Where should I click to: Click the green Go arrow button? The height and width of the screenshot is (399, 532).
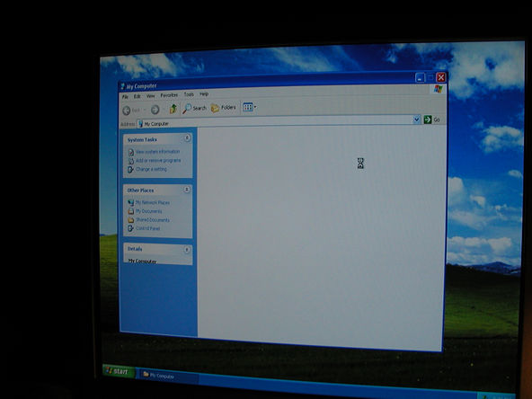pyautogui.click(x=428, y=120)
